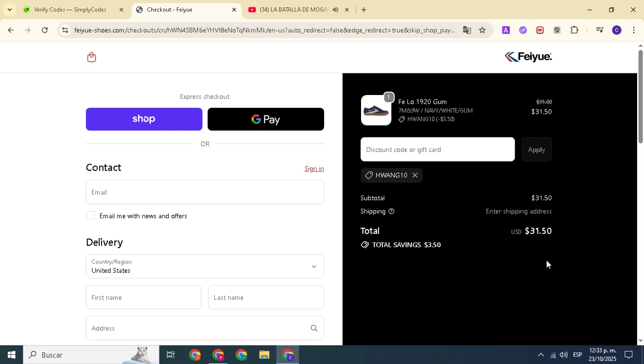Open the network icon in tray

coord(553,355)
